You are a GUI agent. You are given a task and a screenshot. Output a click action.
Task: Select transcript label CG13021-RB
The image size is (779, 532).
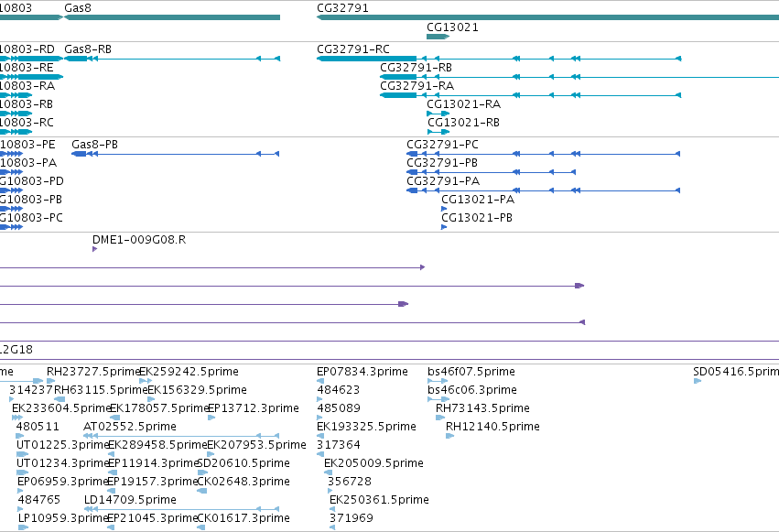(463, 123)
